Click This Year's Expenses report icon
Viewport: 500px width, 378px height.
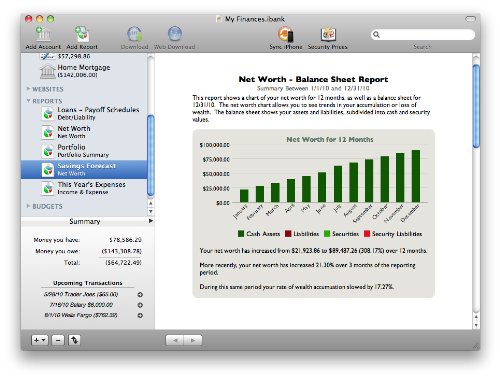coord(48,188)
